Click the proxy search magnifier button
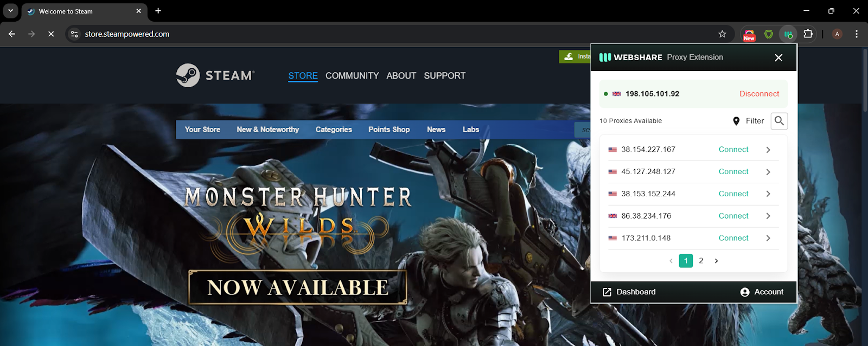 click(x=779, y=121)
